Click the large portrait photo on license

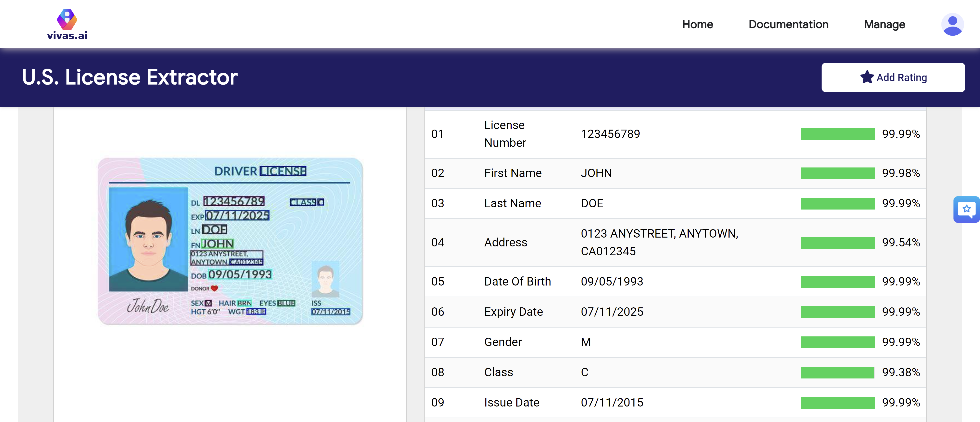point(148,239)
